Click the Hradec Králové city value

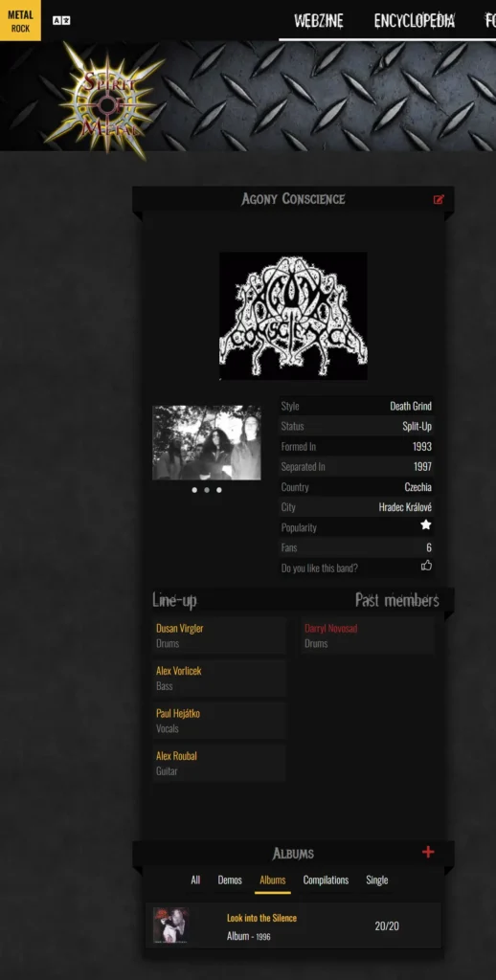(x=405, y=507)
